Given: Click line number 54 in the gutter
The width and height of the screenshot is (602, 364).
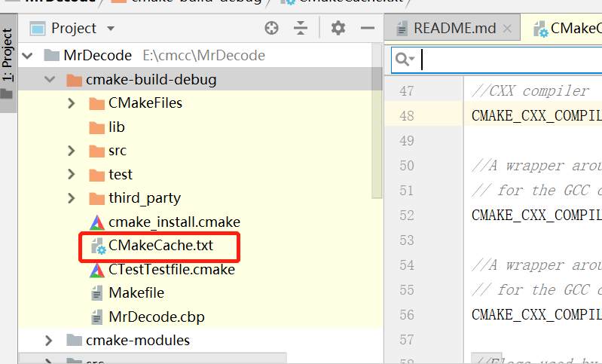Looking at the screenshot, I should pos(407,265).
